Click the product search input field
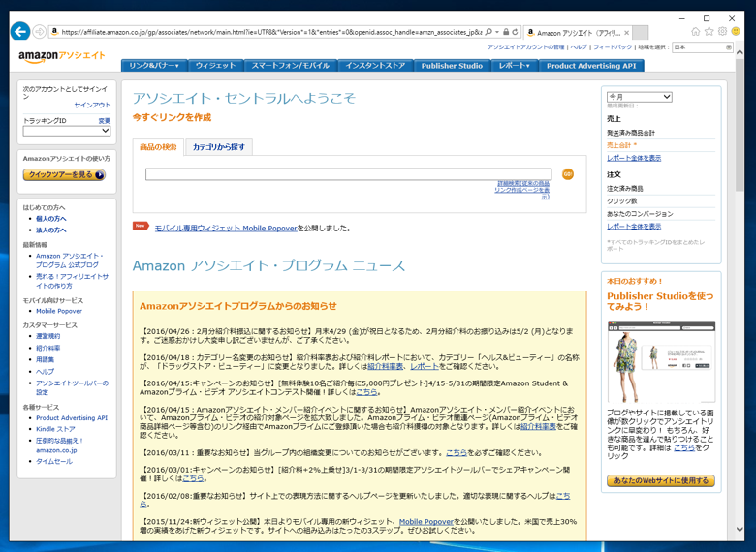This screenshot has height=552, width=756. [x=348, y=174]
